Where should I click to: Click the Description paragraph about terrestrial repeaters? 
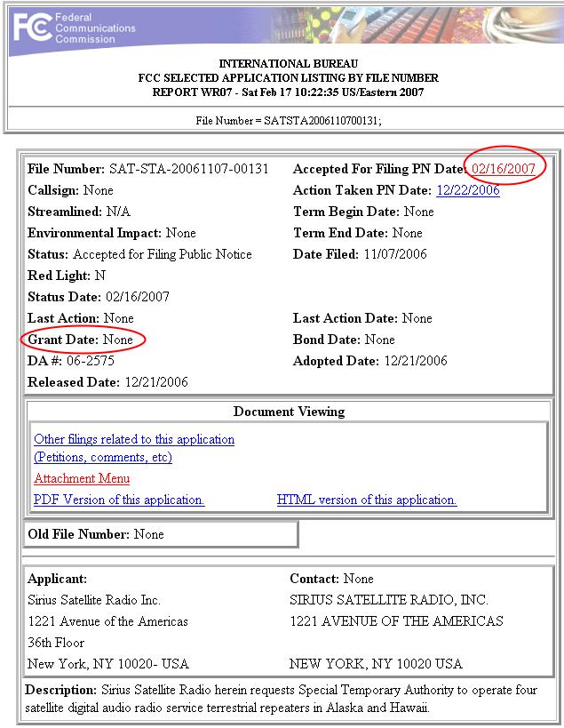[281, 699]
